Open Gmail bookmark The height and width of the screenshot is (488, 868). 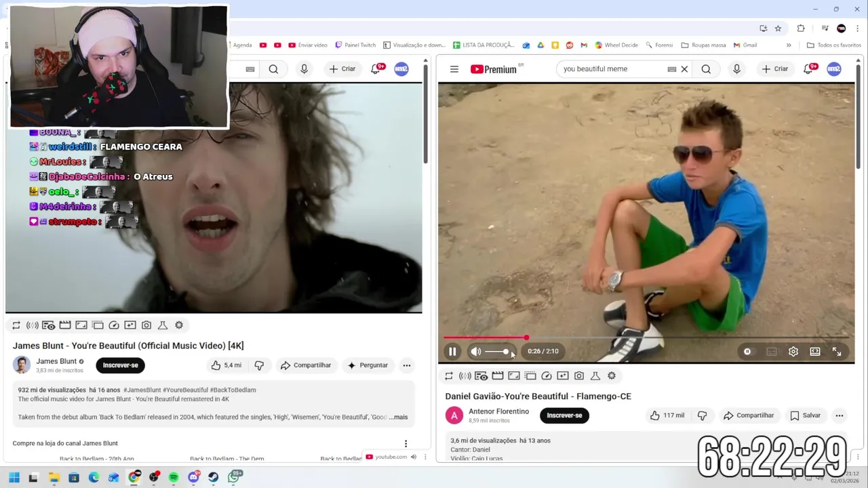pos(745,45)
